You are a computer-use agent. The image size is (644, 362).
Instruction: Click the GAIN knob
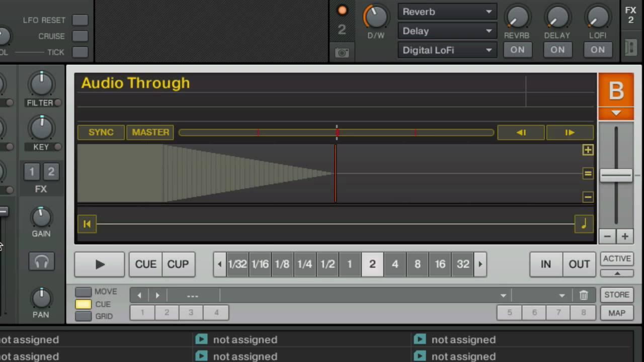click(41, 217)
